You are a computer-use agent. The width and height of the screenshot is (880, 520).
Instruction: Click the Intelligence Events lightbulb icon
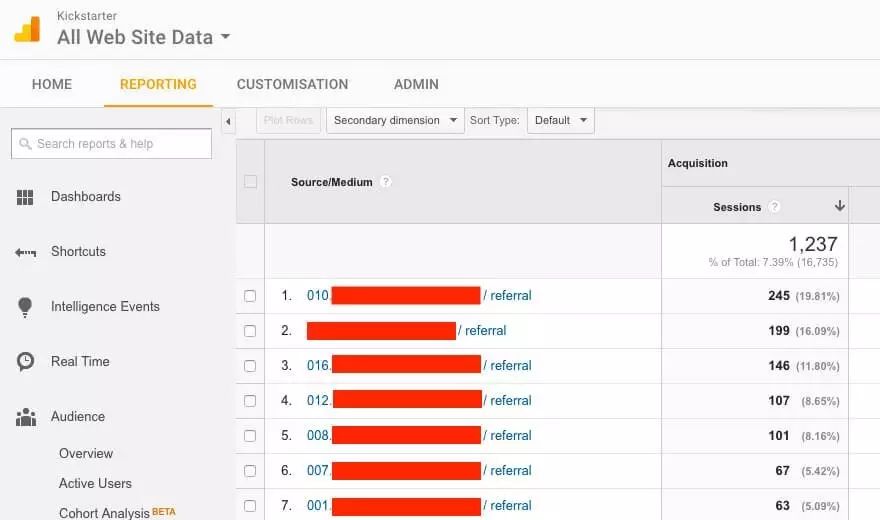pos(25,307)
